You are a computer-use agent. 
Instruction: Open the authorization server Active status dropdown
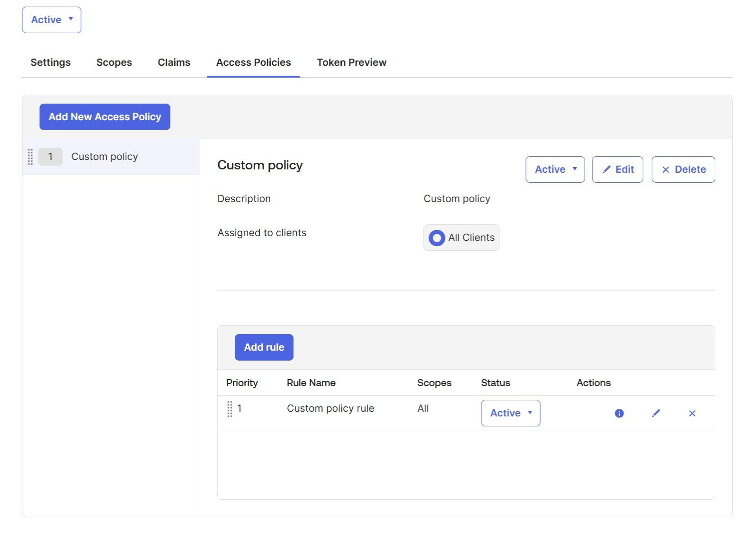(52, 20)
